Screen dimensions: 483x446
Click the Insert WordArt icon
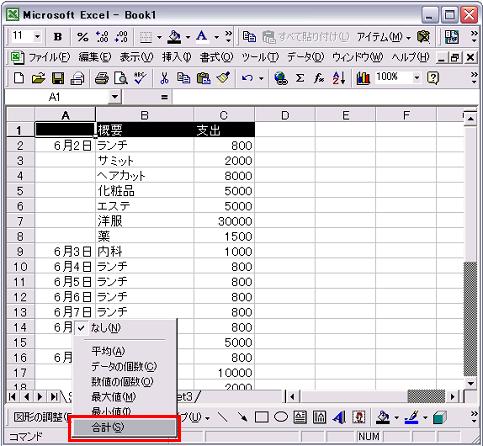(339, 417)
